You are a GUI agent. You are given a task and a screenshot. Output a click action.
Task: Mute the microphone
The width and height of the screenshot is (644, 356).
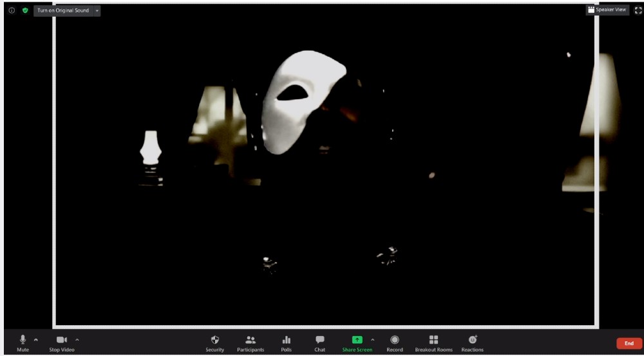23,344
